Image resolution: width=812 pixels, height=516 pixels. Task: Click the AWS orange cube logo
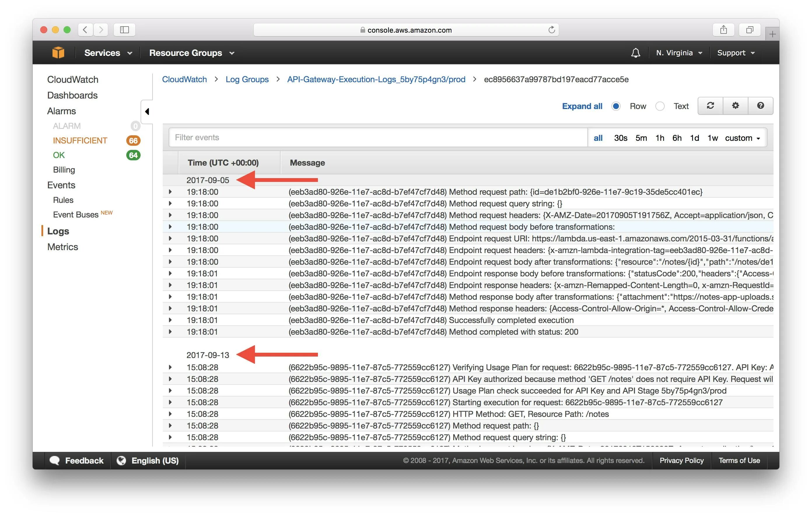tap(58, 52)
